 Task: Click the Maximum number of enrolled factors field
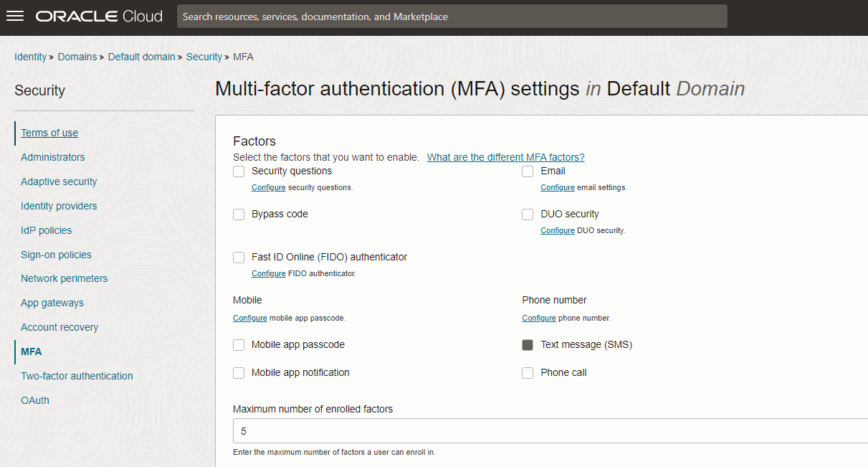pyautogui.click(x=550, y=431)
